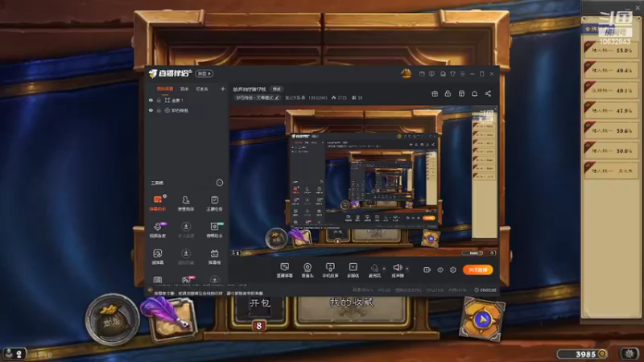This screenshot has width=644, height=362.
Task: Click the nested preview thumbnail in stream canvas
Action: tap(364, 179)
